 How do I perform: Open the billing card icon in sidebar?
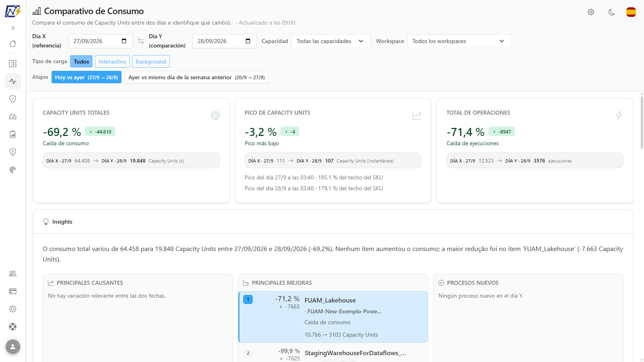[x=13, y=291]
